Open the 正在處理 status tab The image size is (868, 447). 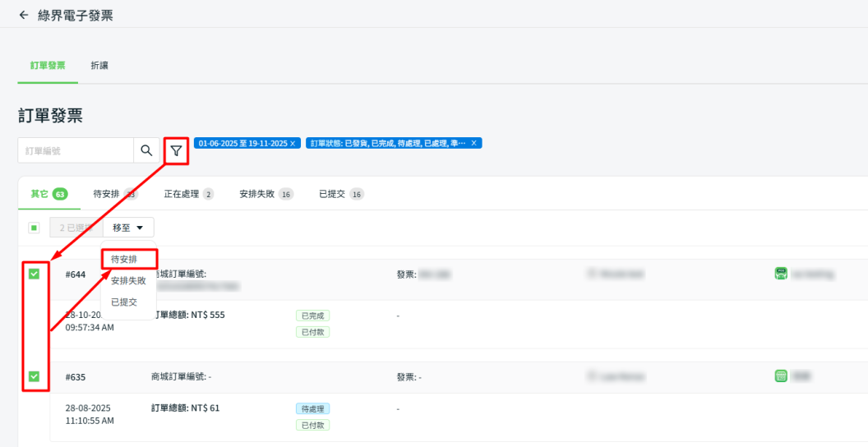[188, 194]
